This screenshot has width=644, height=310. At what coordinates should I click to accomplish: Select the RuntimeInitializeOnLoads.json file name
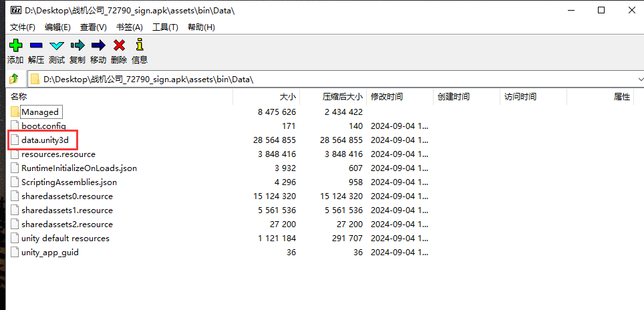click(x=79, y=168)
